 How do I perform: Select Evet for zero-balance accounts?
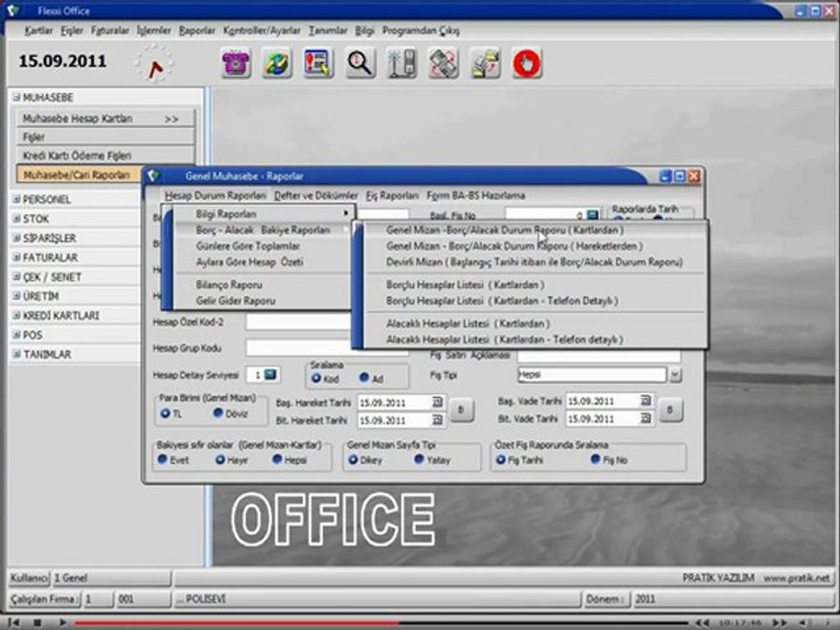click(163, 459)
